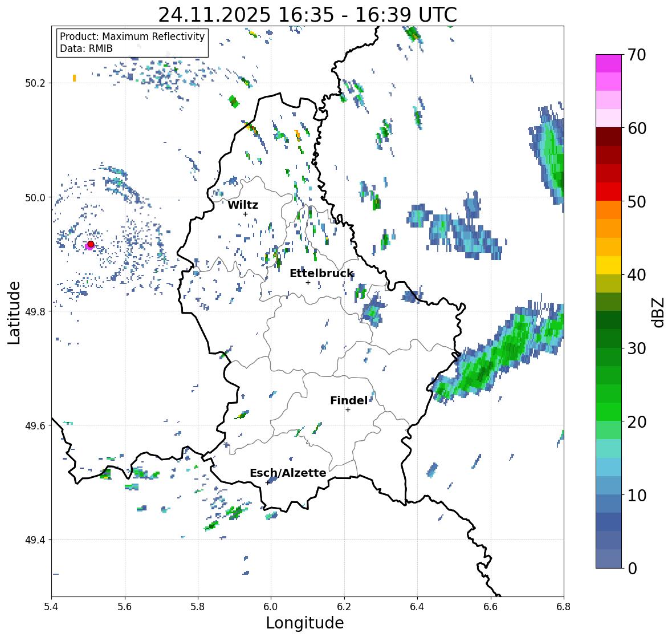The image size is (672, 637).
Task: Click the orange 50 dBZ colorbar band
Action: [x=609, y=210]
